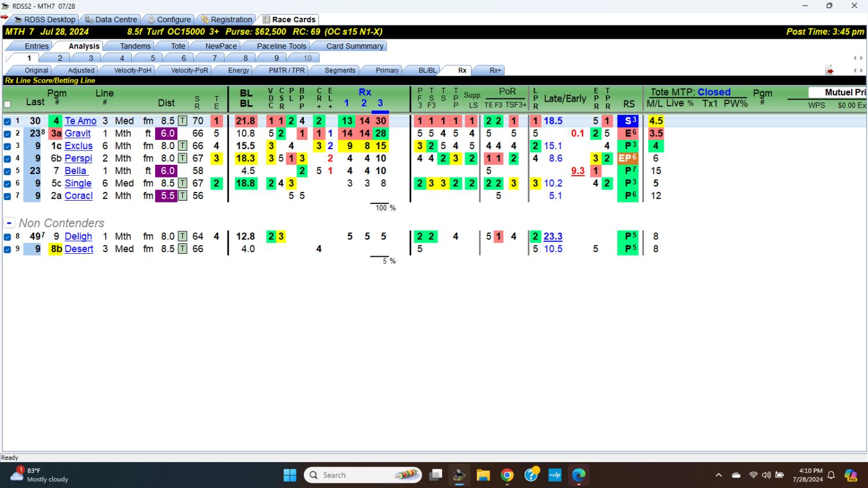Switch to the Tote tab
This screenshot has height=488, width=868.
pos(178,46)
